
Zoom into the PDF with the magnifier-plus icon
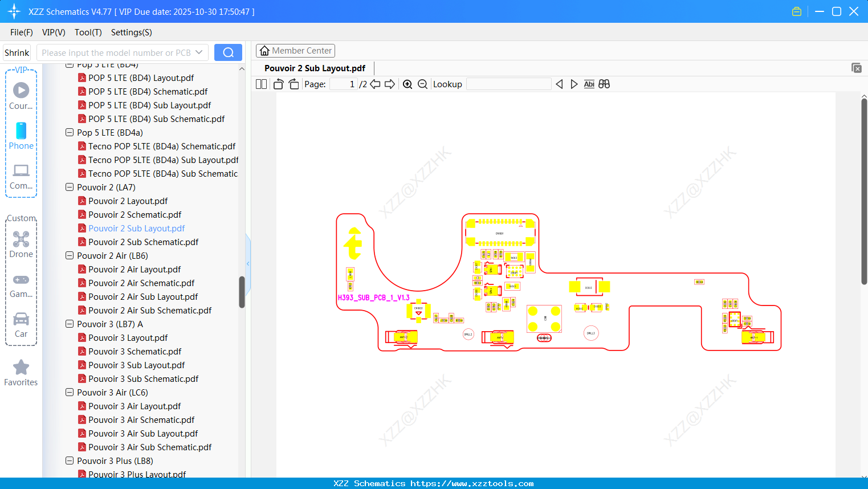coord(407,84)
